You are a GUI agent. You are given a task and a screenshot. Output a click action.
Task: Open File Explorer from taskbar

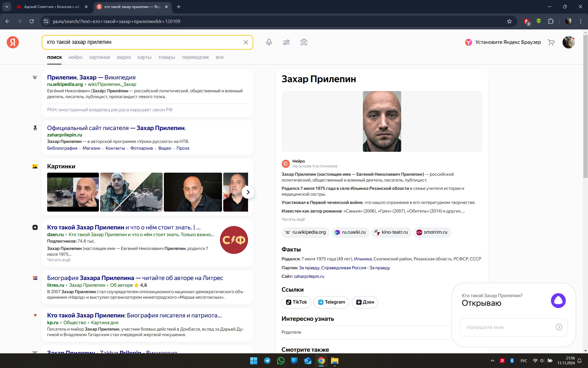(x=334, y=361)
